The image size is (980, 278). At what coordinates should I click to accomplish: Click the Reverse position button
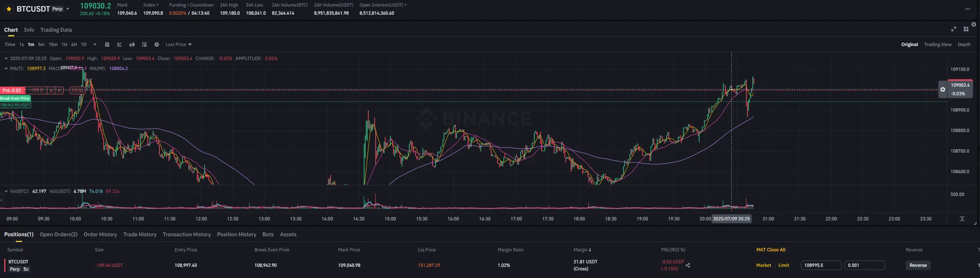(918, 265)
